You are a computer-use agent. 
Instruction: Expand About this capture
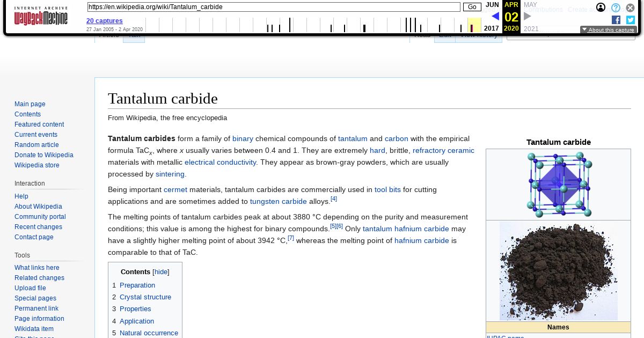pos(609,30)
